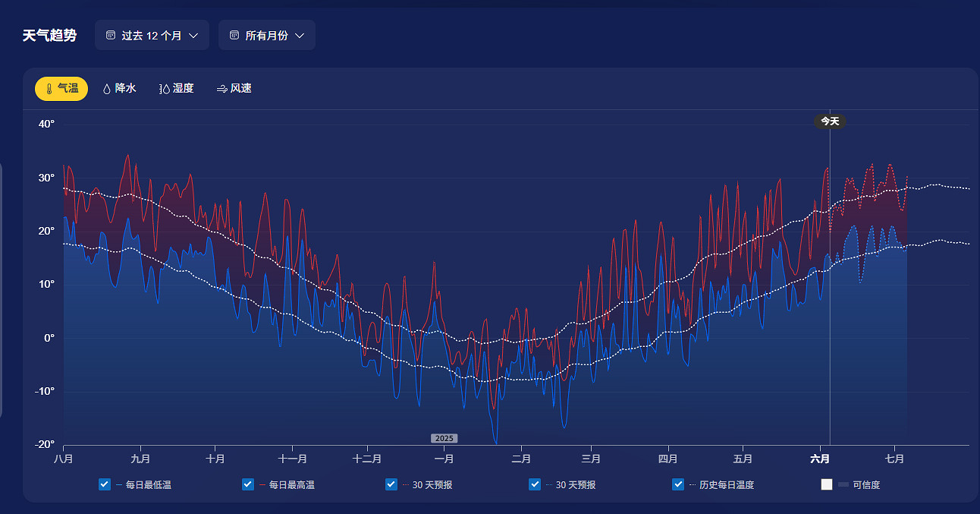
Task: Expand the 过去 12 个月 dropdown chevron
Action: [193, 36]
